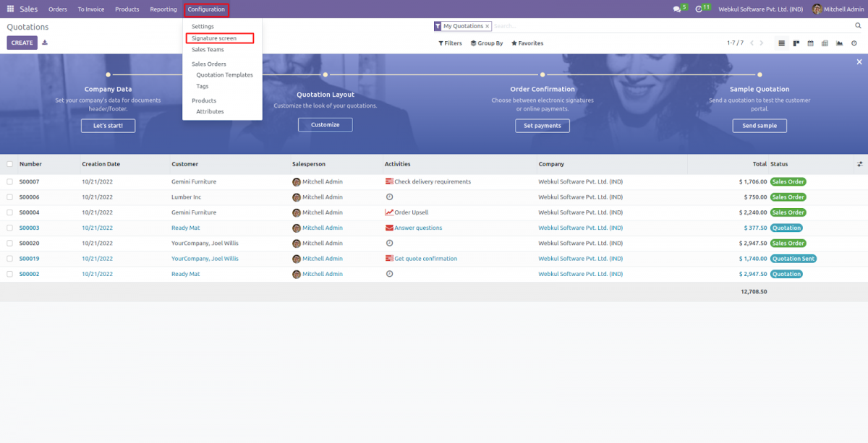Choose Attributes menu item
This screenshot has width=868, height=443.
(x=210, y=112)
